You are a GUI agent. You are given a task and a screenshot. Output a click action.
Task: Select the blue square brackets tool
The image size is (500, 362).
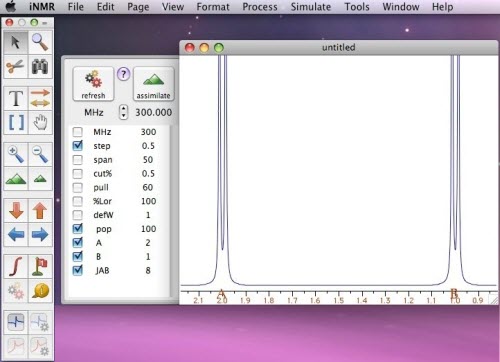16,122
